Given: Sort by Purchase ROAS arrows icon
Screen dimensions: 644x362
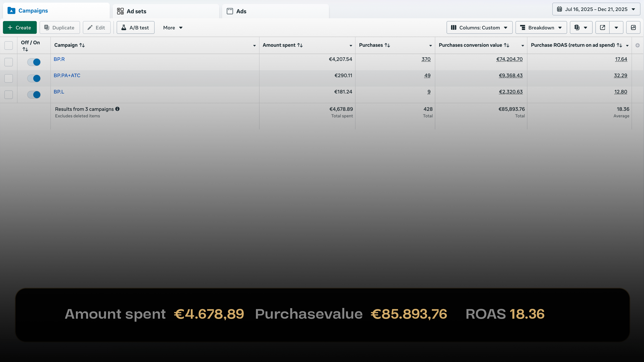Looking at the screenshot, I should 619,45.
